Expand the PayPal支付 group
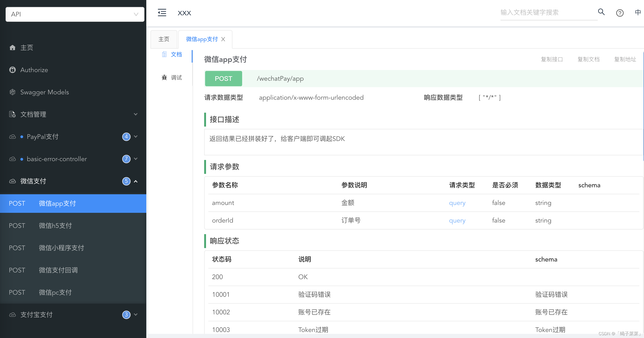 tap(135, 137)
